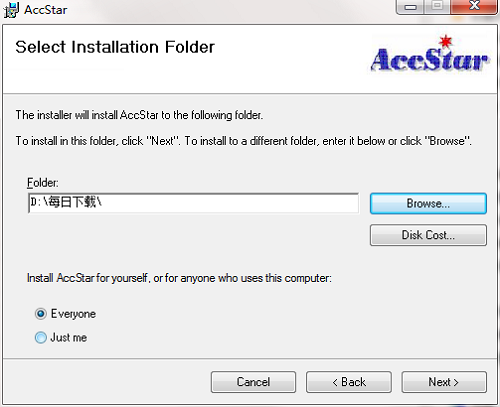Viewport: 500px width, 407px height.
Task: Cancel the installation
Action: point(253,382)
